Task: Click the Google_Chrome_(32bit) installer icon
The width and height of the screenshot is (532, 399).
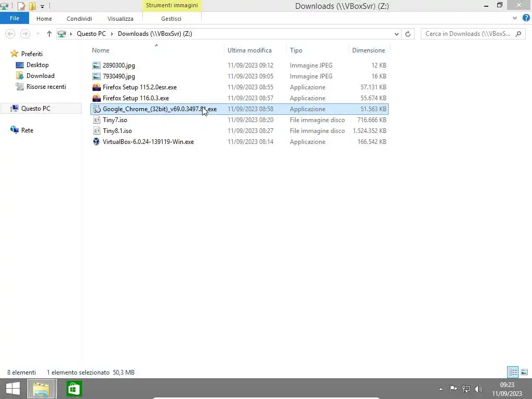Action: 96,109
